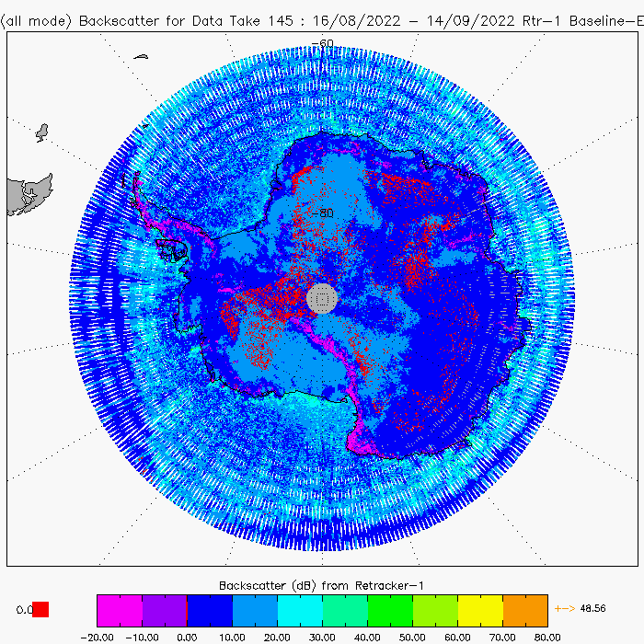Click the lime 50 to 60 dB swatch
The width and height of the screenshot is (644, 644).
435,610
